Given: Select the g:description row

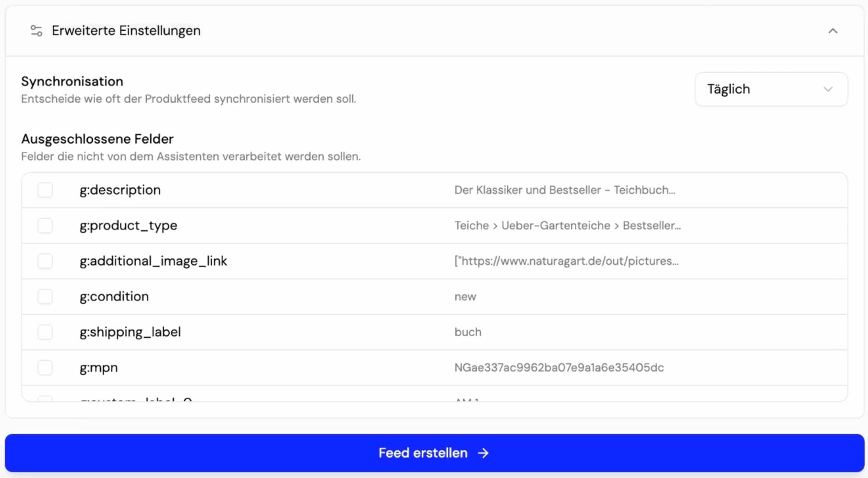Looking at the screenshot, I should tap(120, 190).
